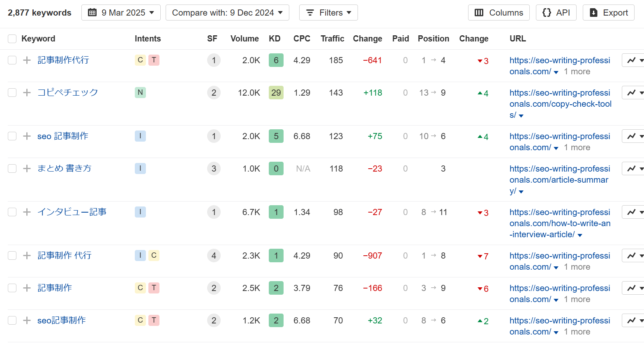
Task: Select the checkbox for 記事制作 代行 row
Action: coord(12,256)
